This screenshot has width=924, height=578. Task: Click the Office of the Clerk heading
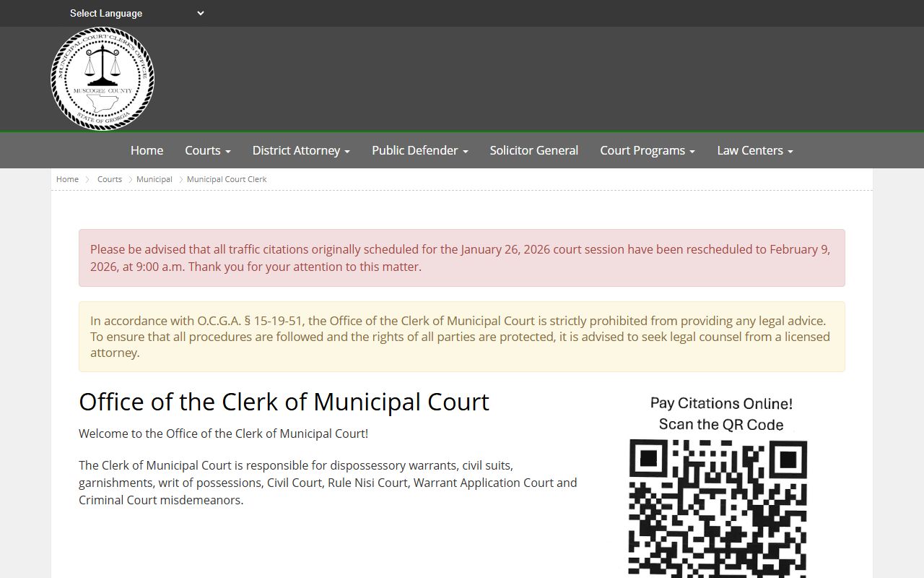click(x=284, y=402)
